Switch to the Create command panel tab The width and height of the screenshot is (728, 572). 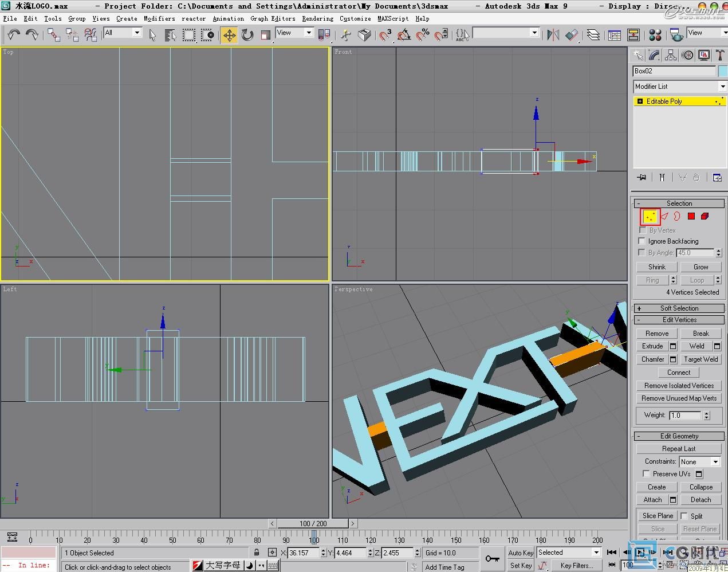[x=638, y=56]
